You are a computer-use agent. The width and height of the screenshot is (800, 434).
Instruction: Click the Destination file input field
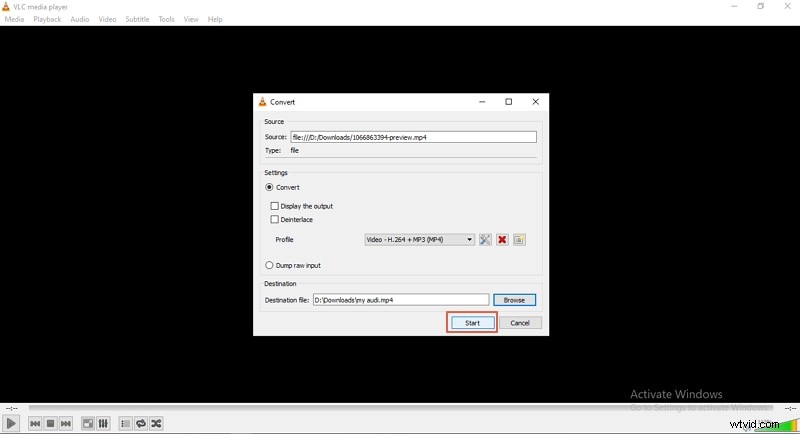(401, 300)
